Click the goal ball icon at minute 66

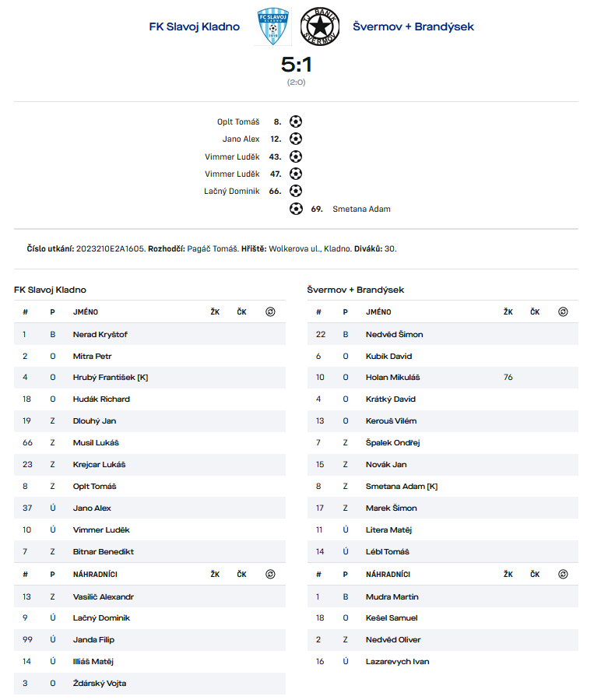point(296,191)
